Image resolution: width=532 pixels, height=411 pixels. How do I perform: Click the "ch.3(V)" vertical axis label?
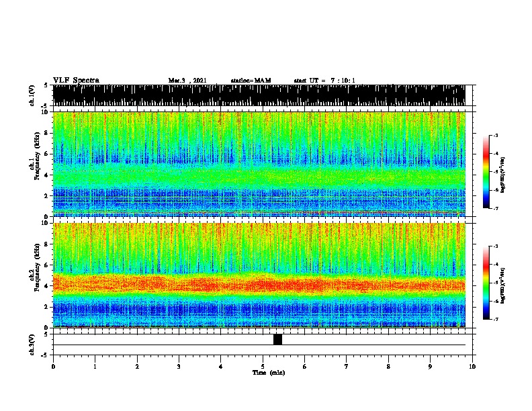32,345
